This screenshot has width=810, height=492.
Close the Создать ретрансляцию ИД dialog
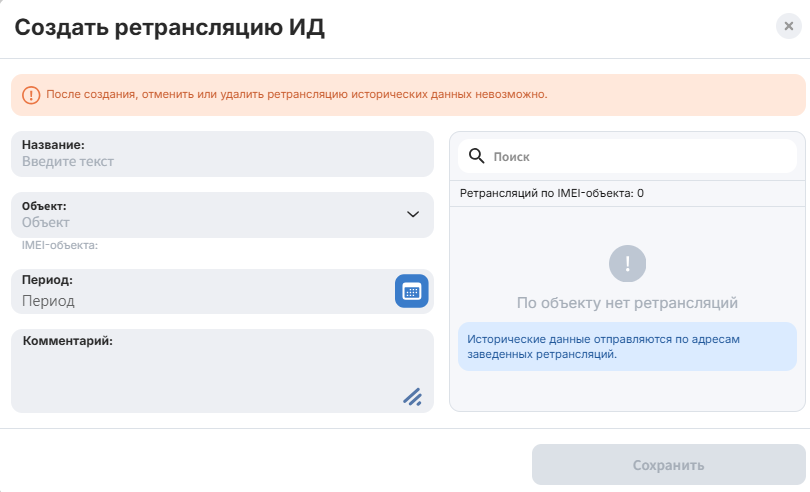(x=788, y=26)
